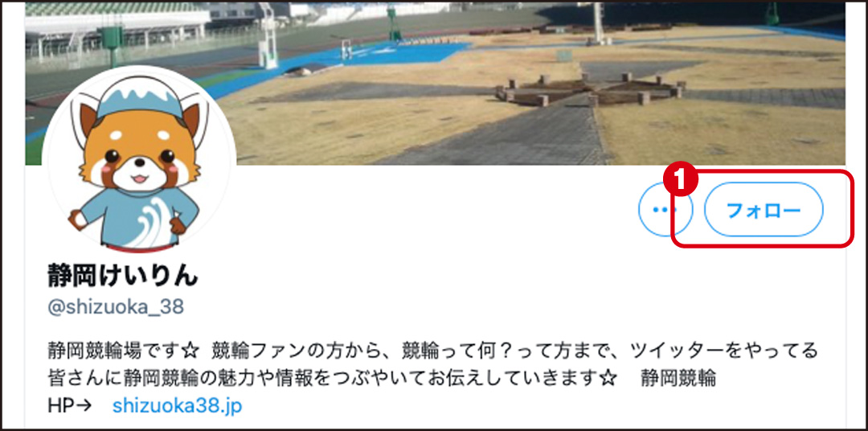Click the brick planter square in banner
Screen dimensions: 868x431
point(592,88)
